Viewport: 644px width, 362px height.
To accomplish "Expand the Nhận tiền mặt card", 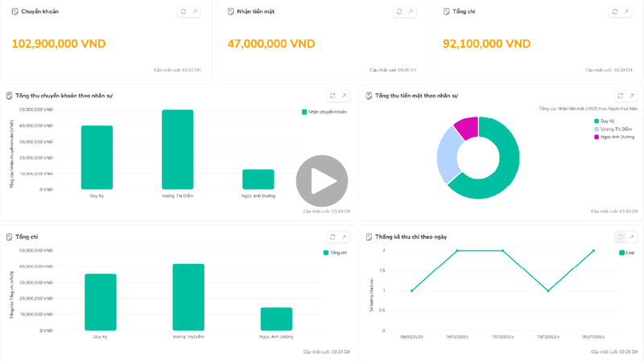I will coord(411,12).
